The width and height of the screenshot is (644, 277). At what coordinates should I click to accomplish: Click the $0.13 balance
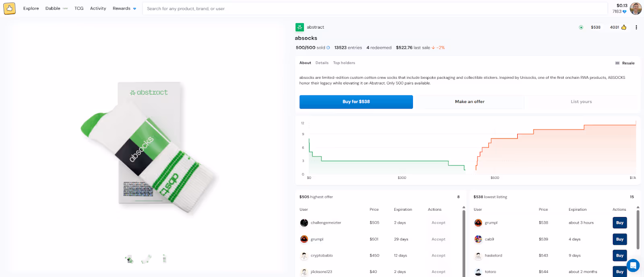coord(622,6)
